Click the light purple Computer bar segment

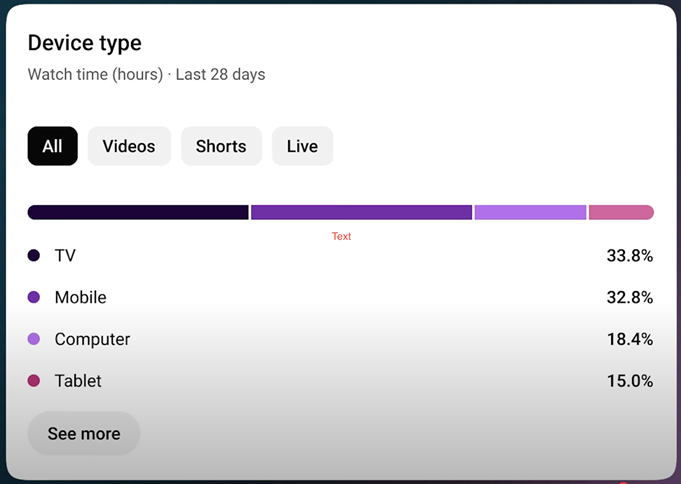tap(530, 212)
